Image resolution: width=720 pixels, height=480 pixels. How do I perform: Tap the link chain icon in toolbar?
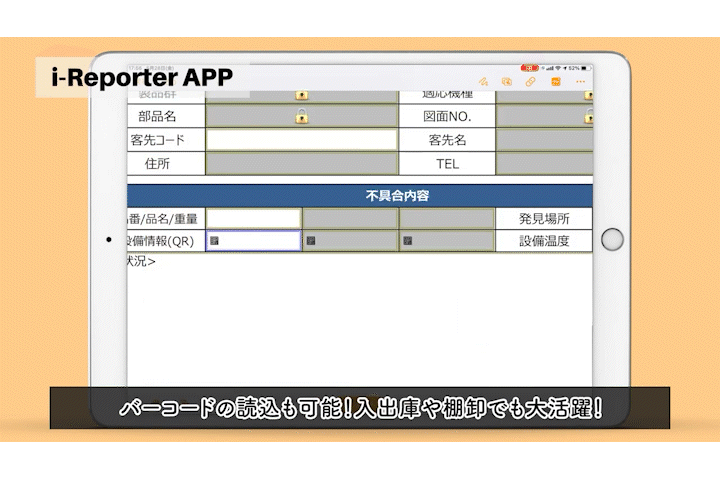[x=531, y=81]
